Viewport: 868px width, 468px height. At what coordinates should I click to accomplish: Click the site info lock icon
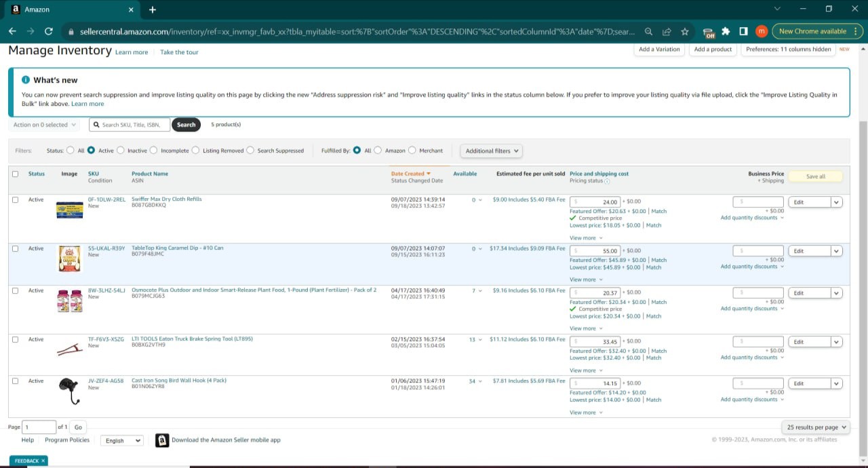tap(71, 31)
